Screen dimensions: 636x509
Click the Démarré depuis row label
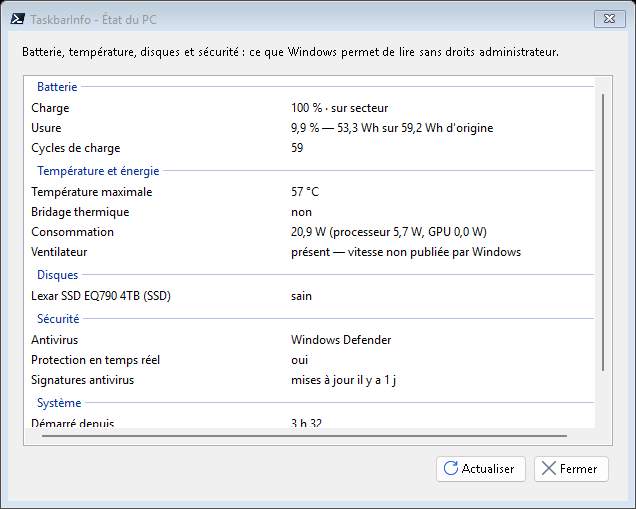(73, 423)
